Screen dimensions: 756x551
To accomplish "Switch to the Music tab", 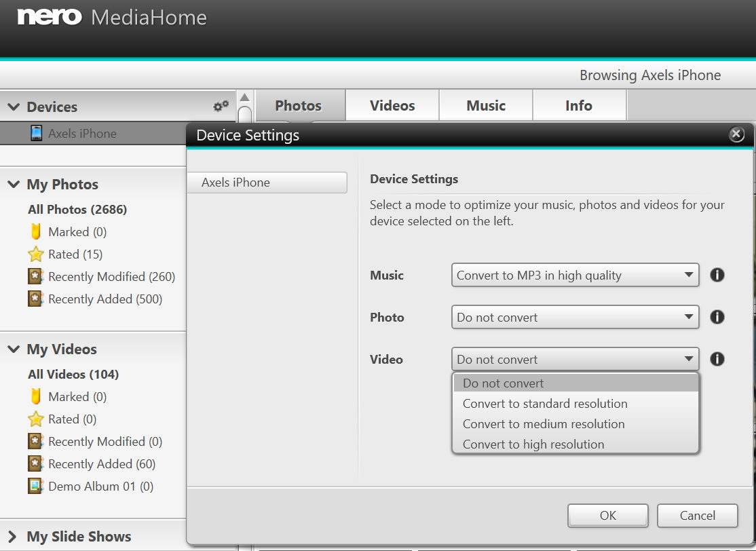I will click(486, 106).
